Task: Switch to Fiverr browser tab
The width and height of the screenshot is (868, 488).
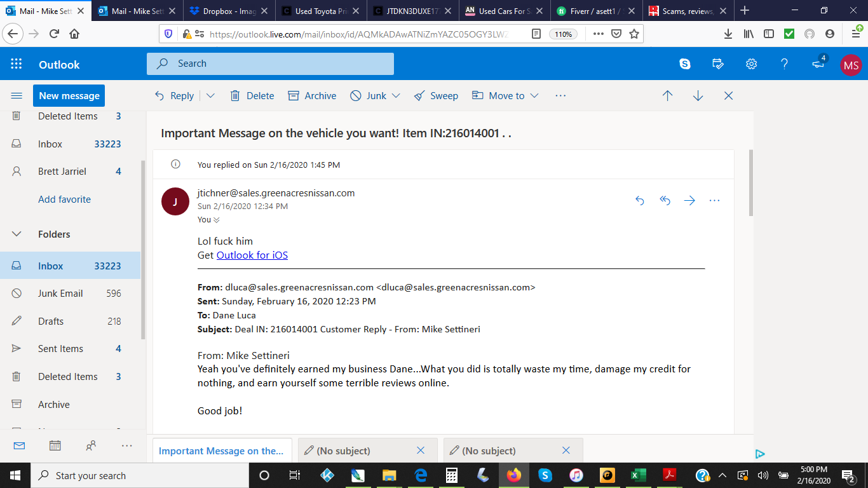Action: [596, 11]
